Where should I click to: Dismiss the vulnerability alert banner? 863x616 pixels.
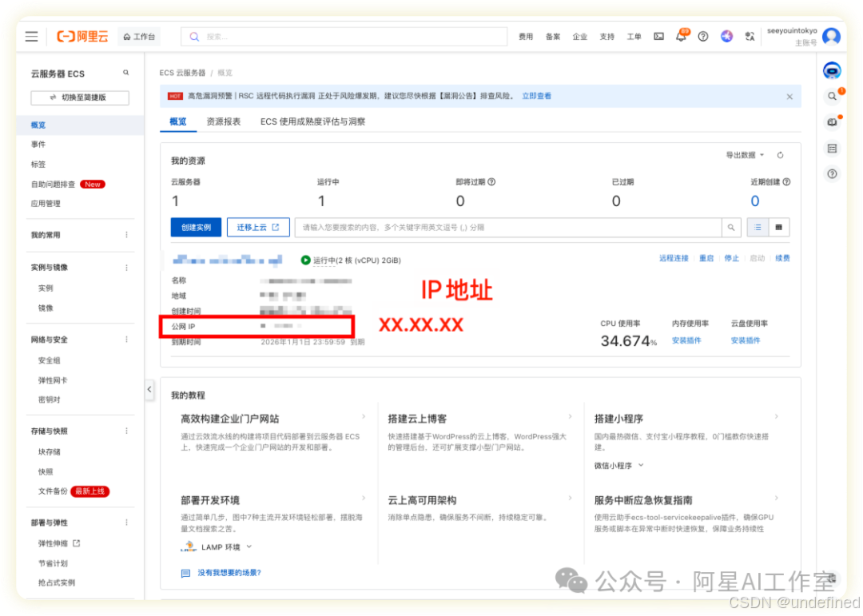789,97
